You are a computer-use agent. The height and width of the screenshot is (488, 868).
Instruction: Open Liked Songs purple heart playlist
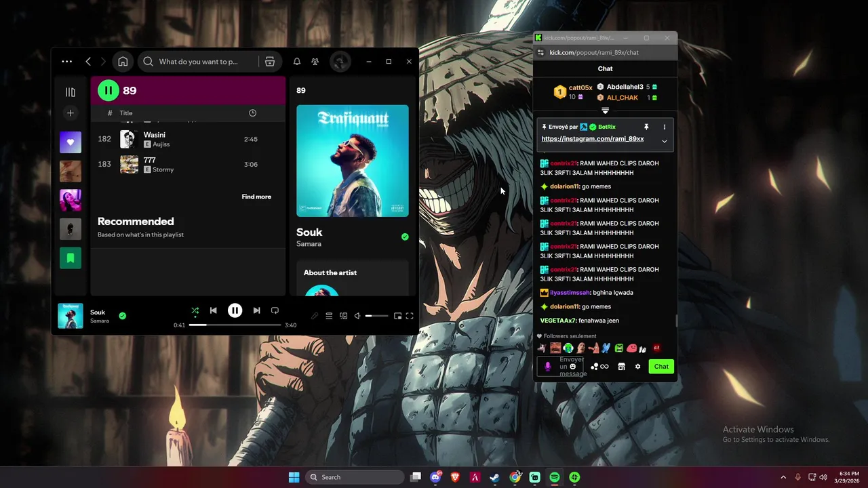coord(71,142)
